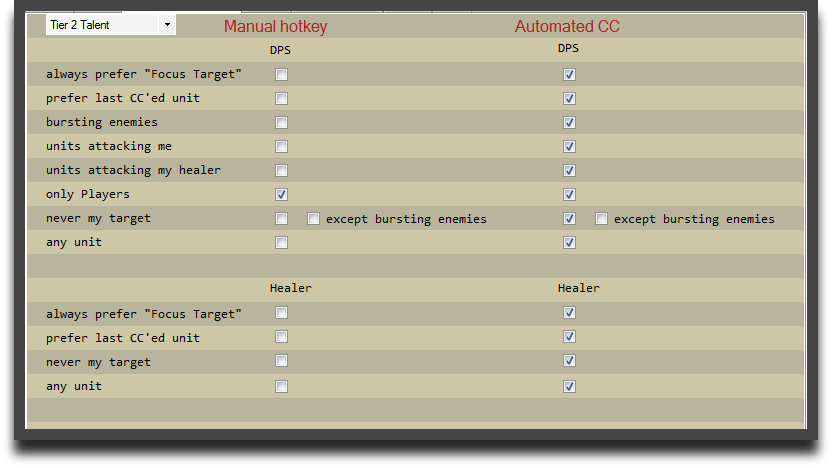Uncheck Automated CC only Players checkbox

[570, 194]
